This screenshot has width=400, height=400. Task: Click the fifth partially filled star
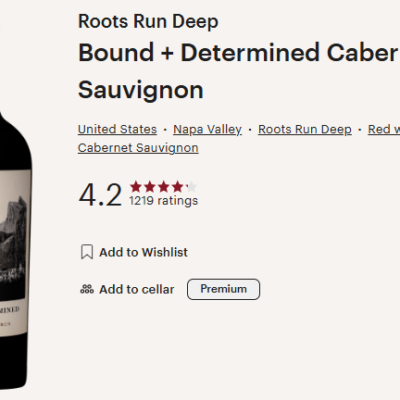pos(191,187)
